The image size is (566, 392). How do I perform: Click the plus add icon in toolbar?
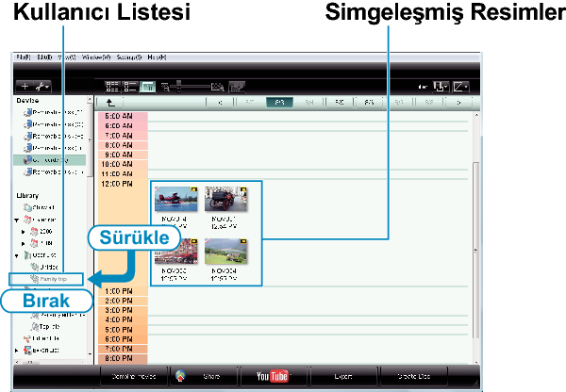click(x=25, y=87)
